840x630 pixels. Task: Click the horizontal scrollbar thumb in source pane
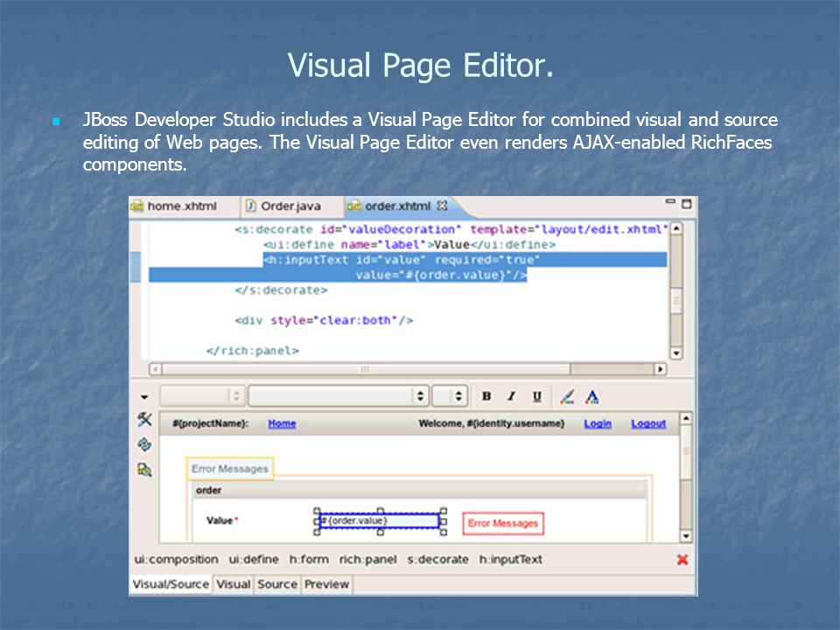coord(366,369)
